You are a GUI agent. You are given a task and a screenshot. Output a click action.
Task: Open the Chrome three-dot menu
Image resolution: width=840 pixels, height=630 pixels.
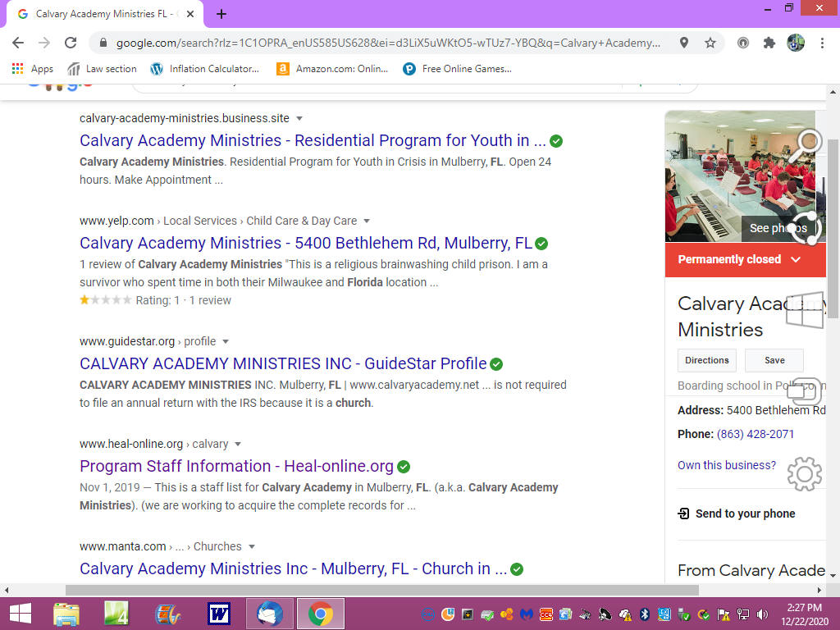pyautogui.click(x=822, y=43)
